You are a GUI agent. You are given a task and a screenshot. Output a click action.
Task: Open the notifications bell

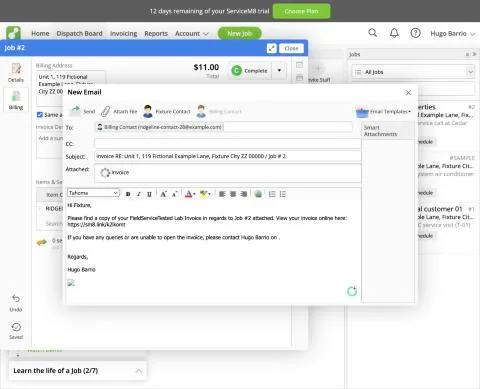point(394,33)
